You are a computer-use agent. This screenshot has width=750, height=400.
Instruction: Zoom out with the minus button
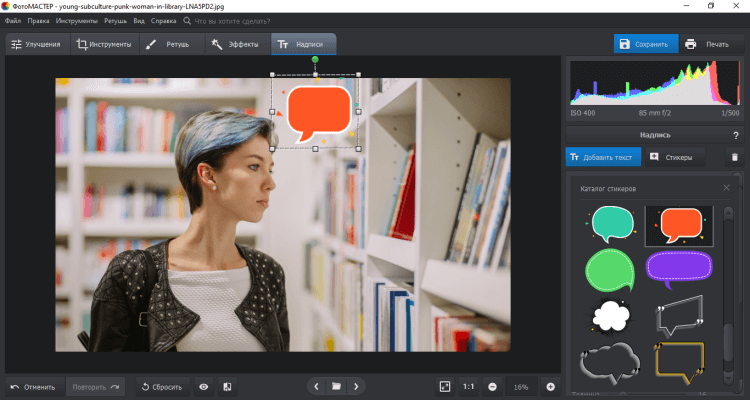pyautogui.click(x=493, y=386)
